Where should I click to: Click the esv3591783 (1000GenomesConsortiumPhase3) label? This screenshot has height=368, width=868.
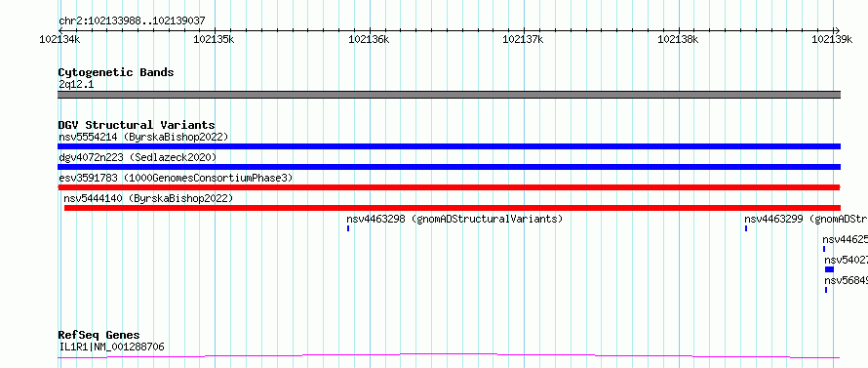(176, 178)
